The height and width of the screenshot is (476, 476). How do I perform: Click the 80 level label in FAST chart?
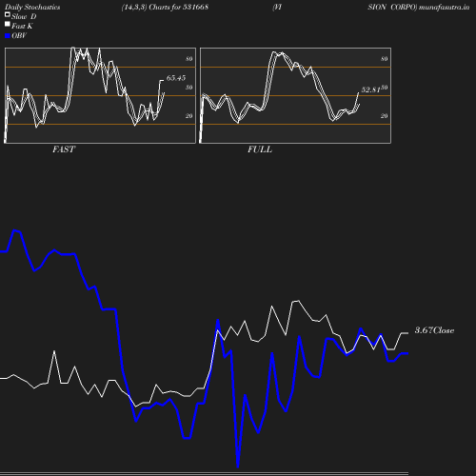point(188,59)
